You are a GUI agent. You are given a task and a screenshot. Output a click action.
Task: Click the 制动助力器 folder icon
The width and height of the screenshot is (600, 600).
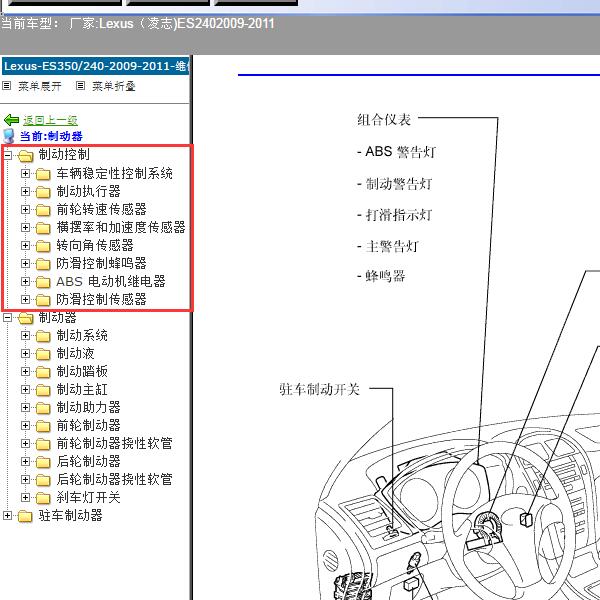point(43,408)
